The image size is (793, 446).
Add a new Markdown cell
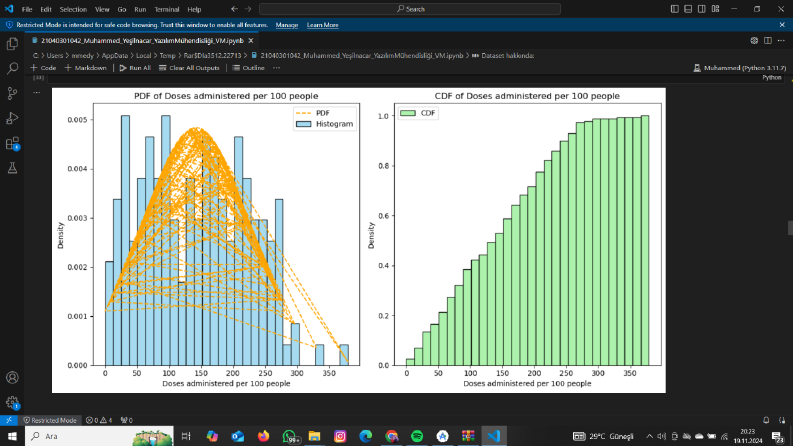pyautogui.click(x=85, y=68)
